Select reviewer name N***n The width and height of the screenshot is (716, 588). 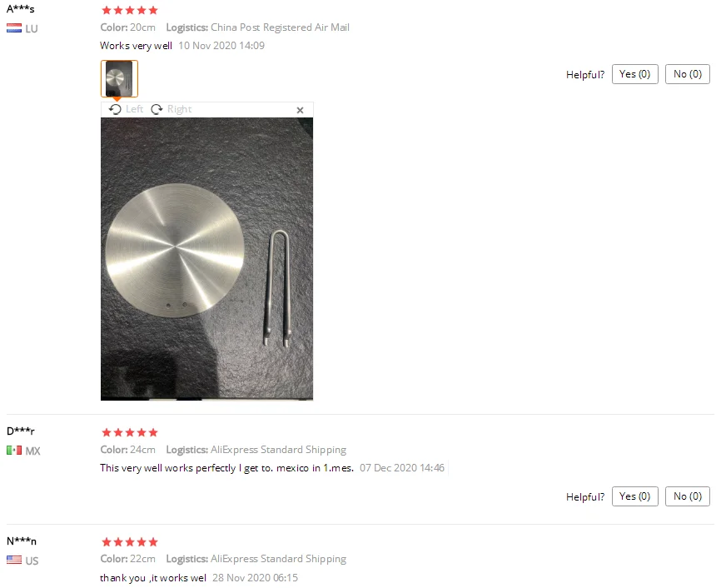point(22,541)
